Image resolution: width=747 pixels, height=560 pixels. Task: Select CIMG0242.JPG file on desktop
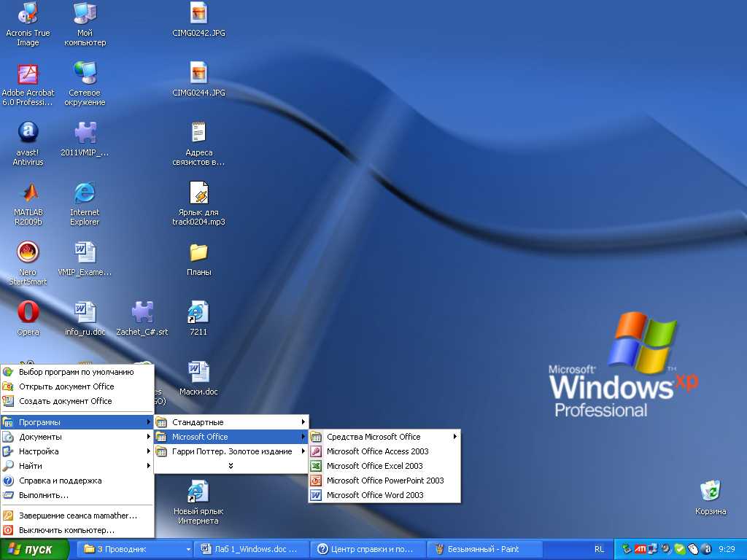[x=198, y=20]
